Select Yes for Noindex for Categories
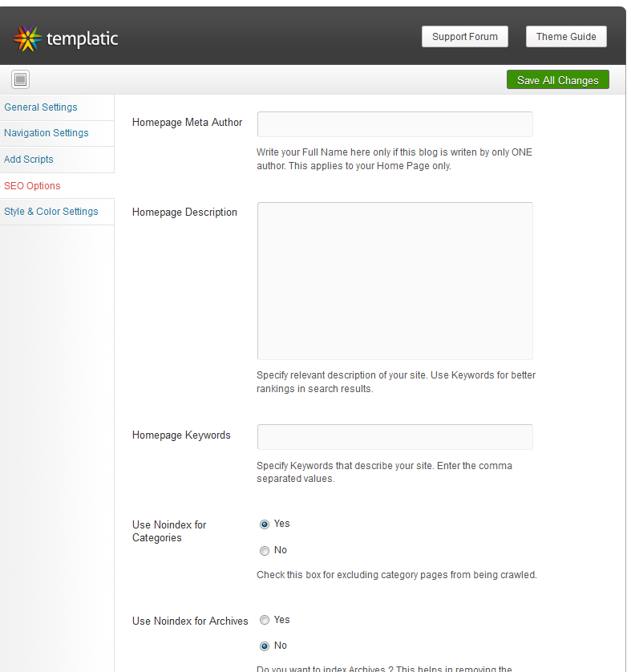Image resolution: width=631 pixels, height=672 pixels. (x=265, y=524)
